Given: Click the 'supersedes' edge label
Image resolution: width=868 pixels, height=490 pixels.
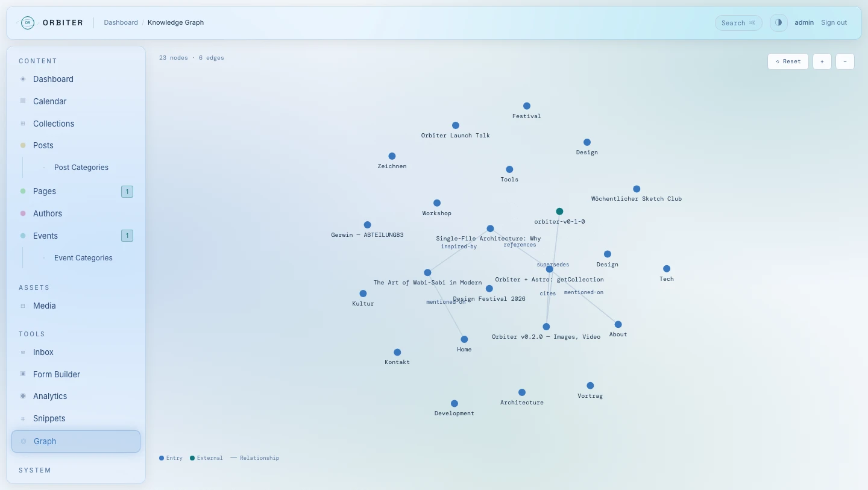Looking at the screenshot, I should pos(553,265).
